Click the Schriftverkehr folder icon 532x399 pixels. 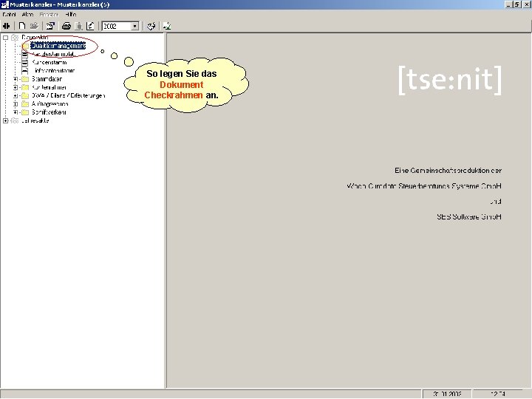pyautogui.click(x=25, y=112)
